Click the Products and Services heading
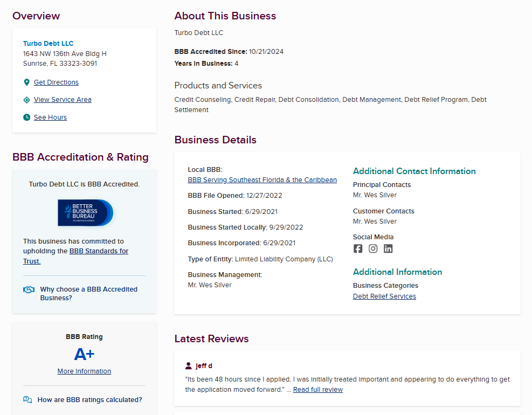Viewport: 532px width, 415px height. click(218, 86)
